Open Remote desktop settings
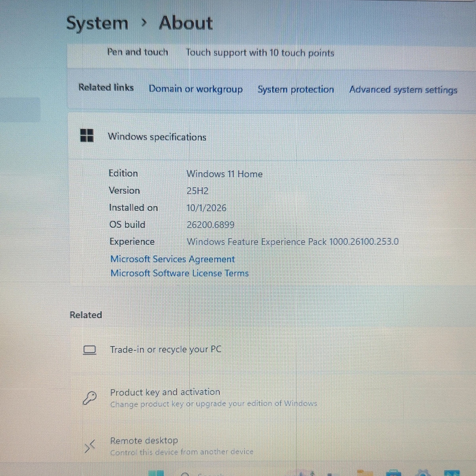Screen dimensions: 476x476 coord(144,440)
